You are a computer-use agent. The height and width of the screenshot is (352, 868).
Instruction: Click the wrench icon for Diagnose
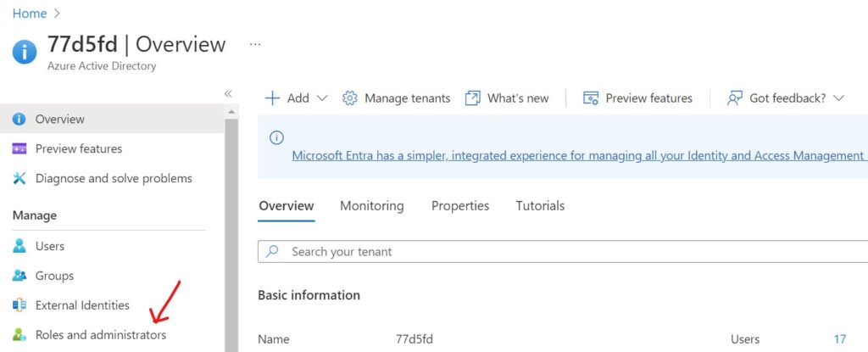coord(19,178)
